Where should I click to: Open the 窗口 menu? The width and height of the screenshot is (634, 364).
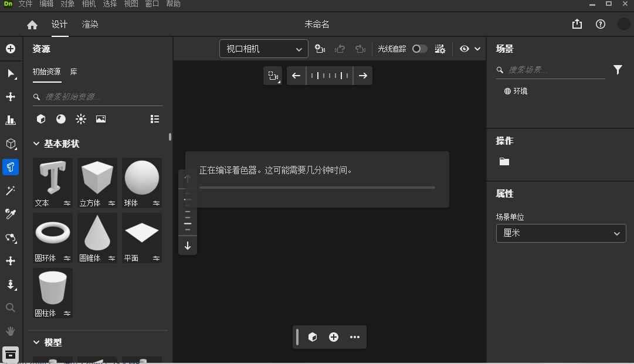click(152, 4)
